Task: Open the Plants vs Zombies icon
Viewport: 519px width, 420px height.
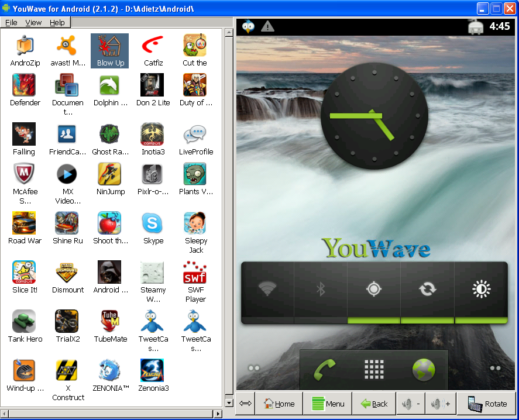Action: pos(195,174)
